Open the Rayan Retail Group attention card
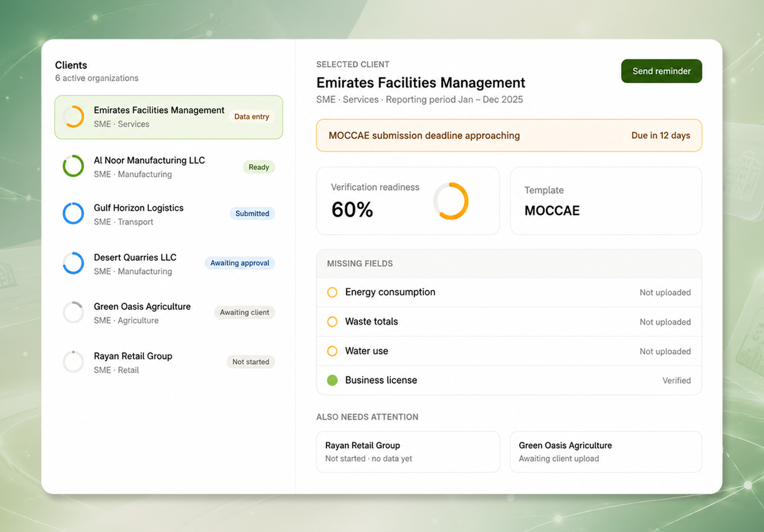This screenshot has width=764, height=532. tap(408, 452)
